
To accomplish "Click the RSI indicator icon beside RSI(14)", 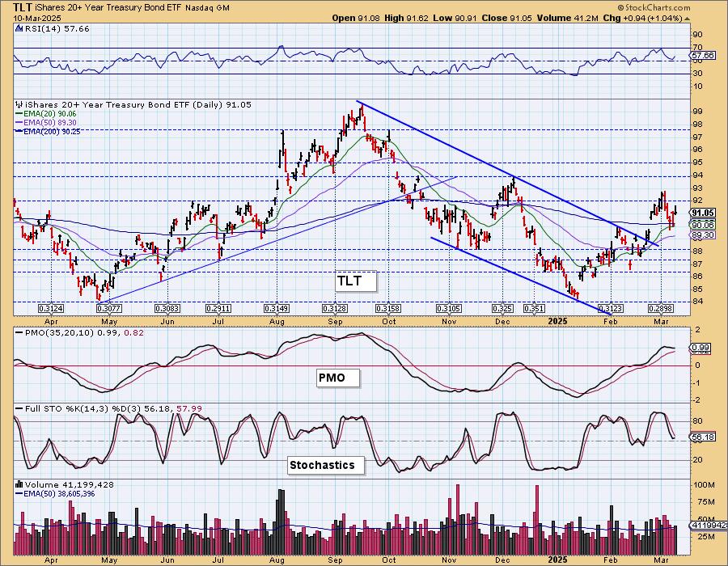I will coord(19,29).
